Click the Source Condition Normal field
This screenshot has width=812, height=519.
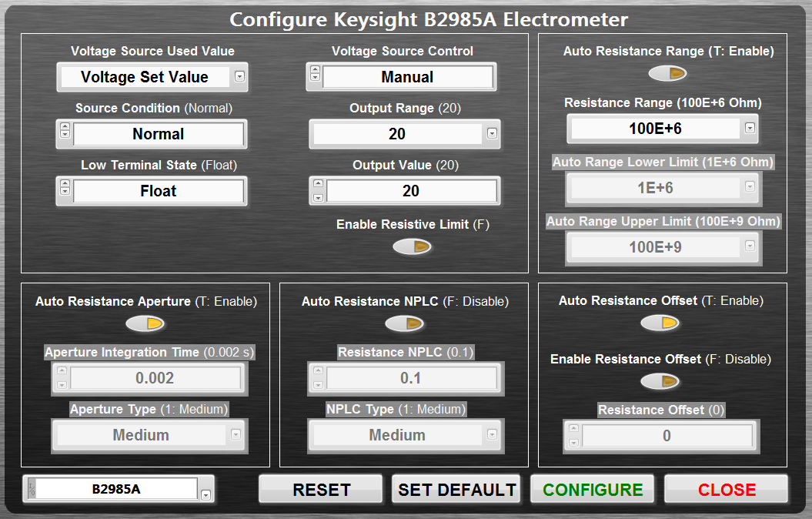[x=158, y=134]
